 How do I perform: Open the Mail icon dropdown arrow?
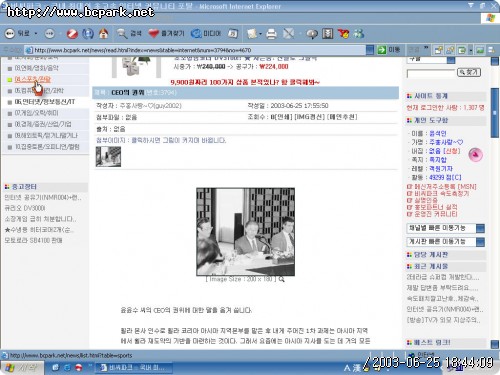[x=260, y=33]
